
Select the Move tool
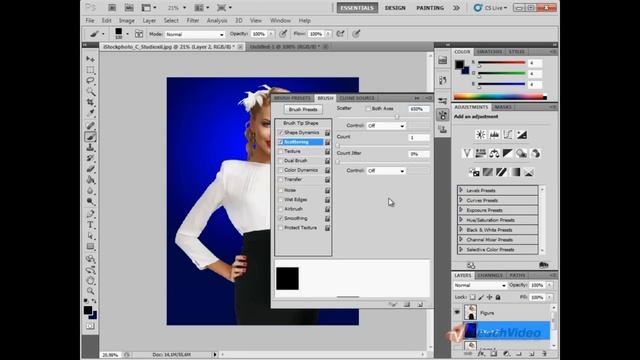coord(90,59)
